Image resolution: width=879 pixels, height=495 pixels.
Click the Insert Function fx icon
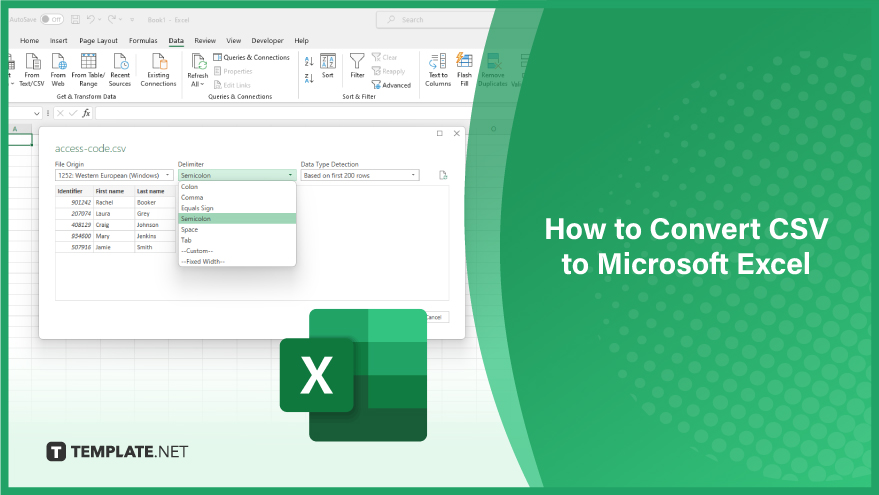(x=86, y=113)
